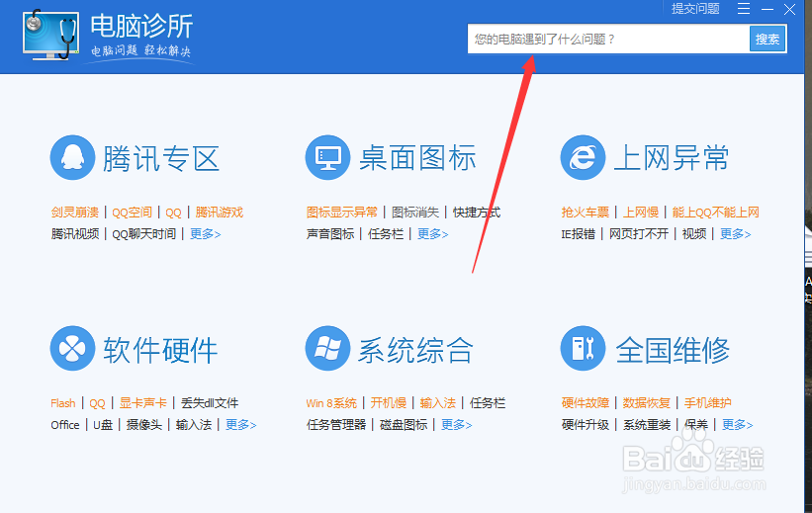Expand 更多> under 系统综合
Image resolution: width=812 pixels, height=513 pixels.
456,425
